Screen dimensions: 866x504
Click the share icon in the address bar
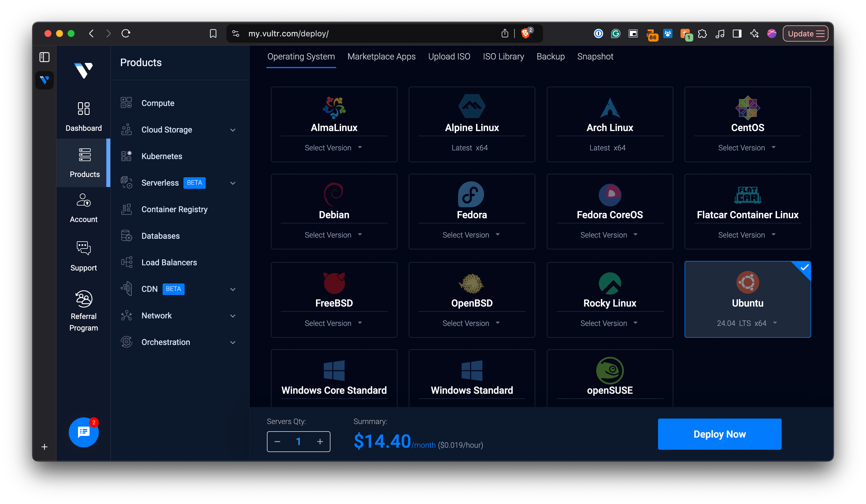click(x=504, y=33)
